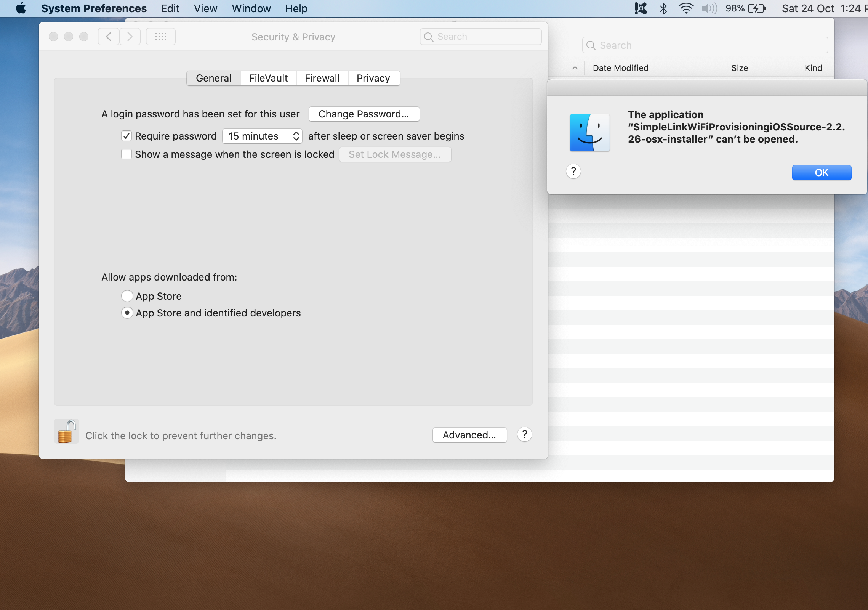Dismiss the alert with OK
Image resolution: width=868 pixels, height=610 pixels.
(821, 173)
